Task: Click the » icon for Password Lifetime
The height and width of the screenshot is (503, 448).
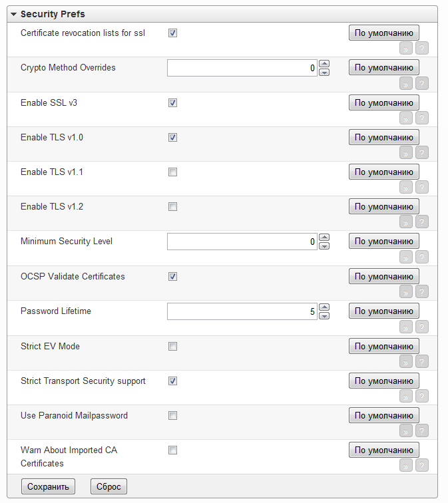Action: (x=405, y=326)
